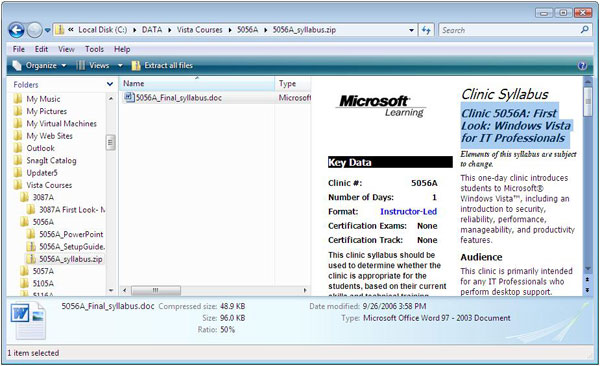Click the Compressed size 48.9 KB value
The image size is (600, 366).
click(233, 306)
